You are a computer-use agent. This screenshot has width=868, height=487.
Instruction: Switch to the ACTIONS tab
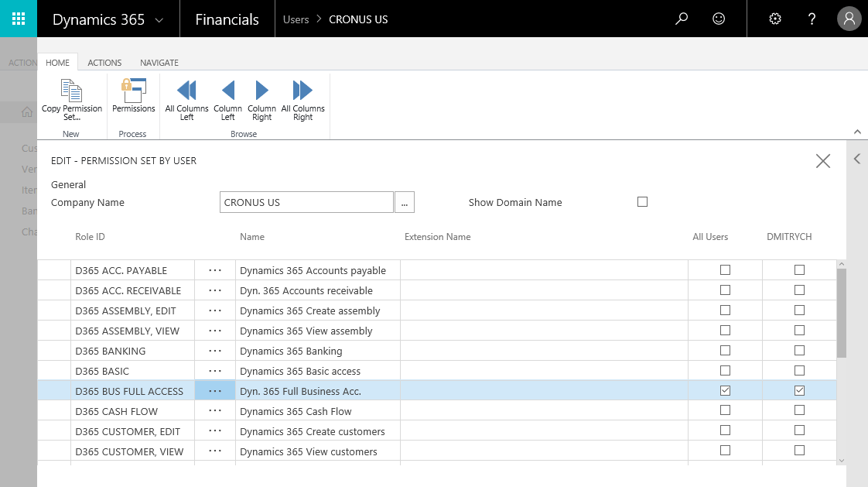(104, 62)
